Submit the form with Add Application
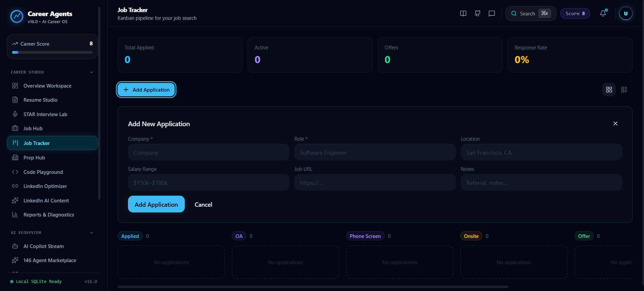 click(156, 204)
